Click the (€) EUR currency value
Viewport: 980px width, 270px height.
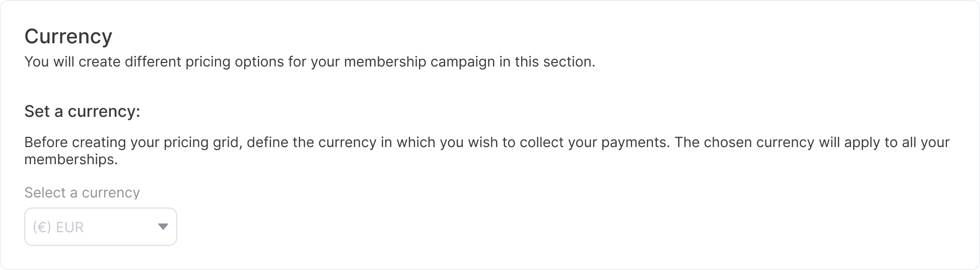[x=58, y=227]
